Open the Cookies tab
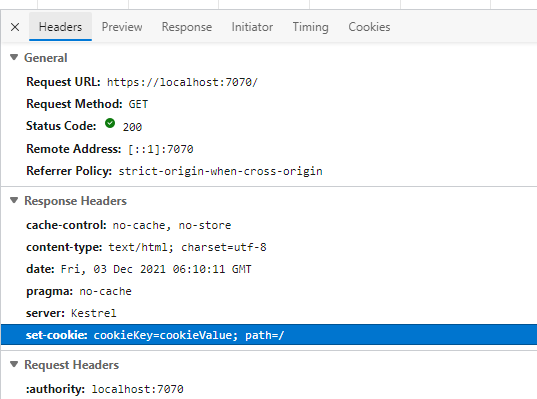537x399 pixels. coord(369,27)
